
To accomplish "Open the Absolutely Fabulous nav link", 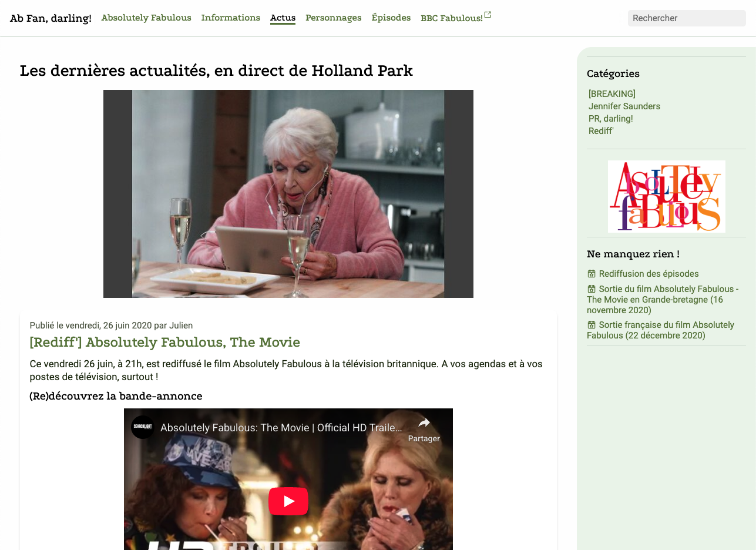I will tap(146, 18).
